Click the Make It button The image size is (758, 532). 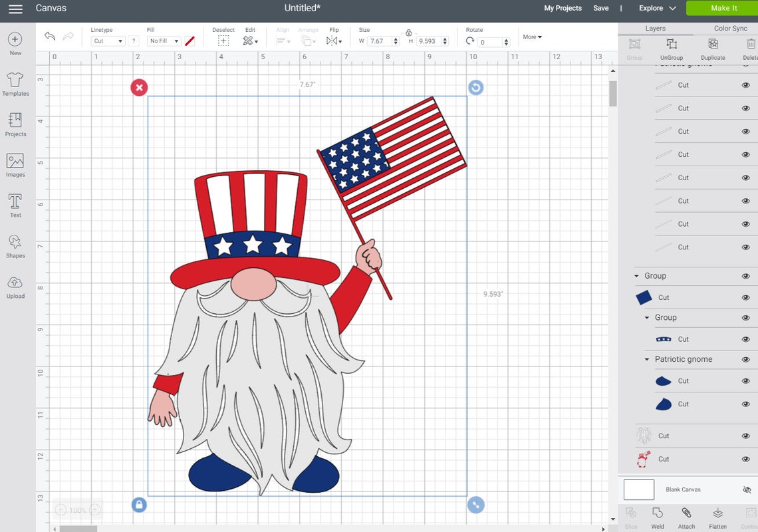tap(723, 8)
